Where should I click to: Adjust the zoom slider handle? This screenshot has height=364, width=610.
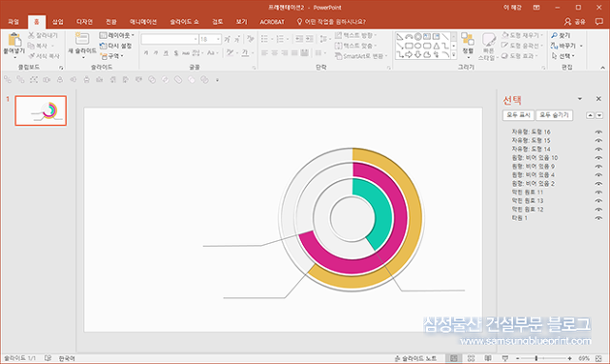(x=536, y=358)
